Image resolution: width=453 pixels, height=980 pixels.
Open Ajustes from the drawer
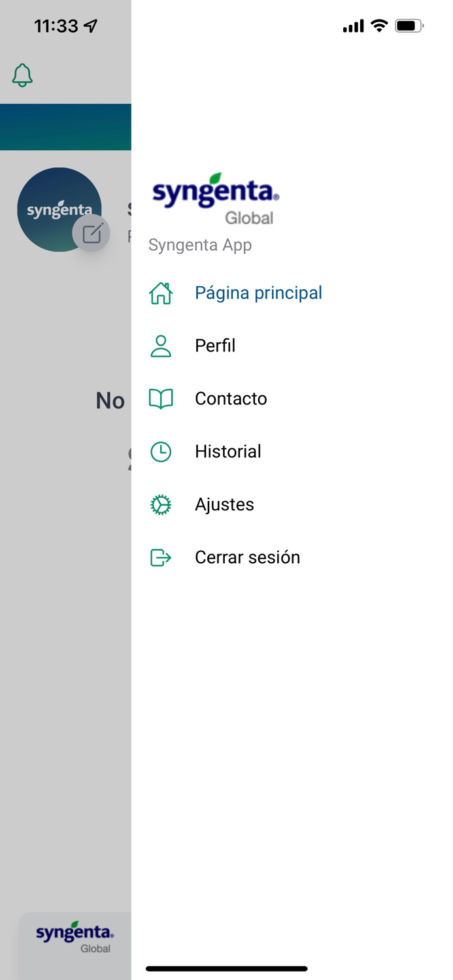coord(224,504)
